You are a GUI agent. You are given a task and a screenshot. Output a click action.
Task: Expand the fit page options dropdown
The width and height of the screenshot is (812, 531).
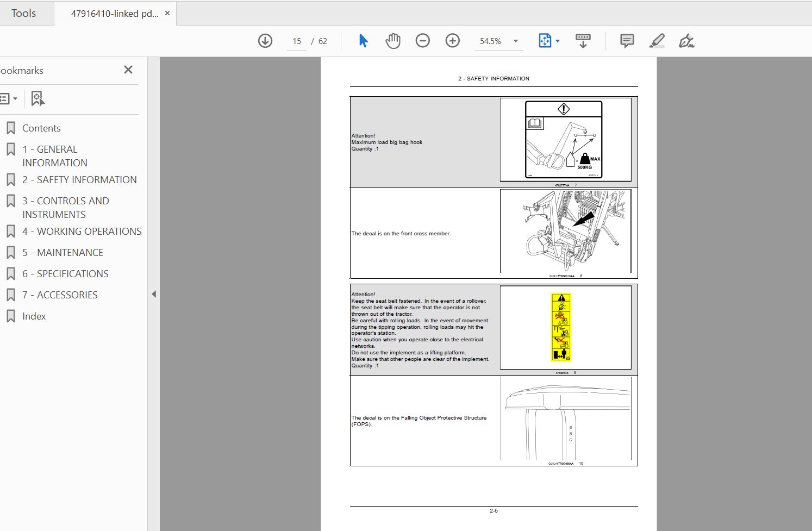coord(558,41)
